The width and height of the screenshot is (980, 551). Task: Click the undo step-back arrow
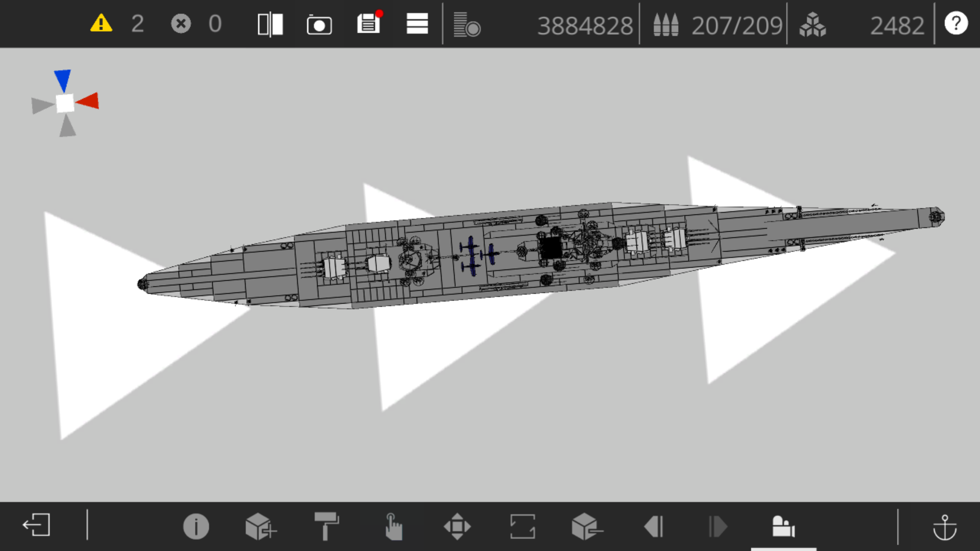point(653,527)
